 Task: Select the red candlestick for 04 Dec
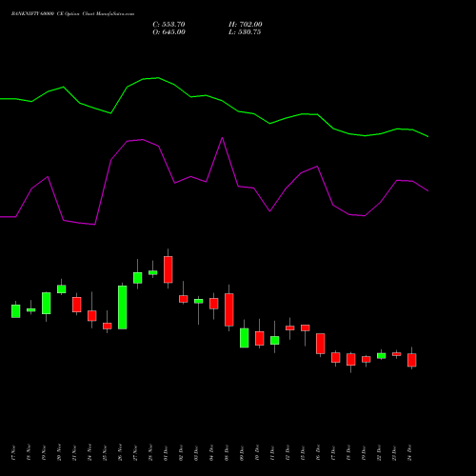(214, 304)
